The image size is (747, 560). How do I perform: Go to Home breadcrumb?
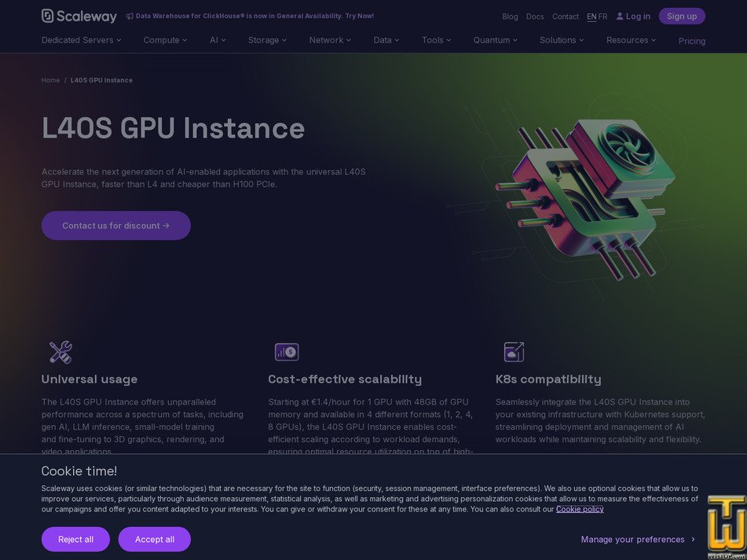pyautogui.click(x=50, y=80)
